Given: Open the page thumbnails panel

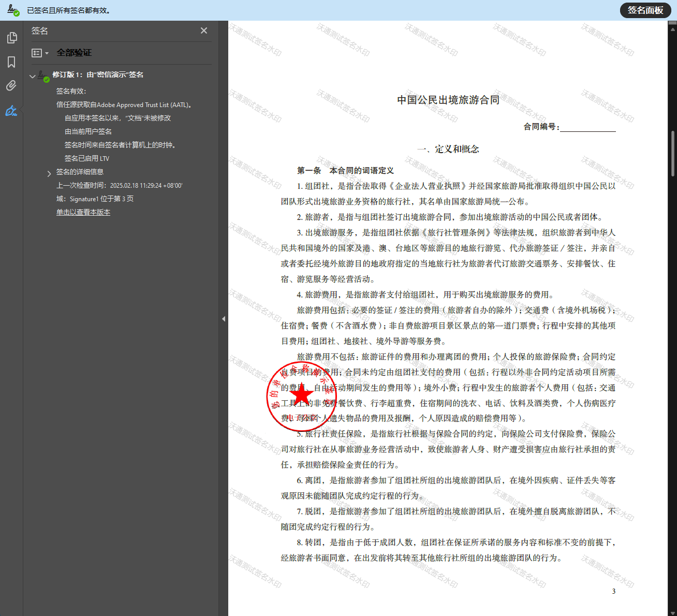Looking at the screenshot, I should click(11, 37).
